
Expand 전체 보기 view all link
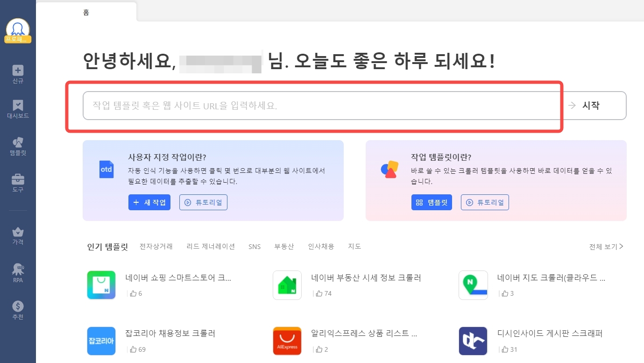(606, 247)
